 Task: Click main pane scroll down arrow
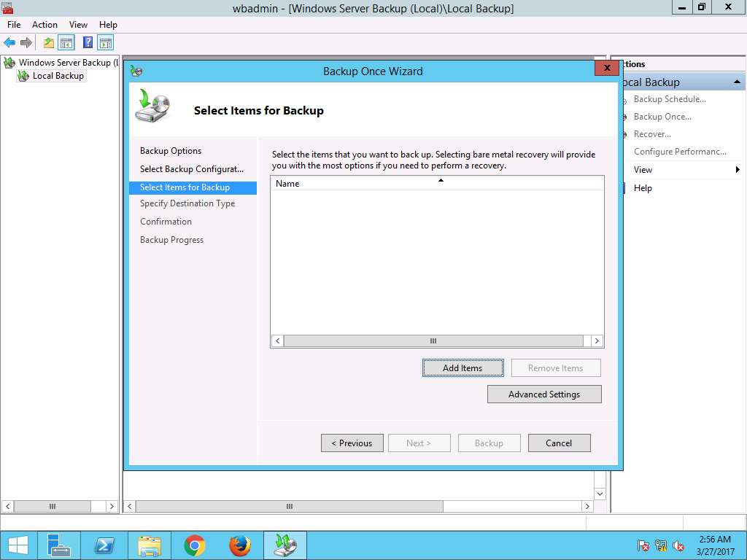[x=600, y=494]
